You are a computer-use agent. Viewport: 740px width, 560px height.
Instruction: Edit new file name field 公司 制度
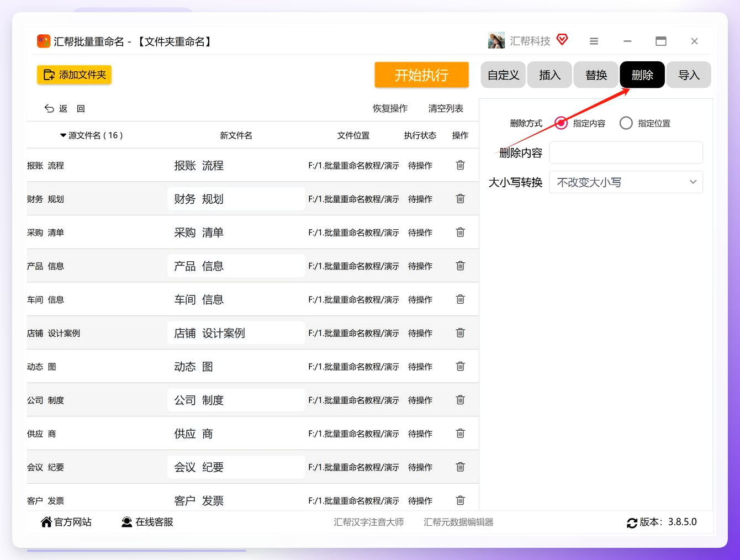(x=236, y=400)
